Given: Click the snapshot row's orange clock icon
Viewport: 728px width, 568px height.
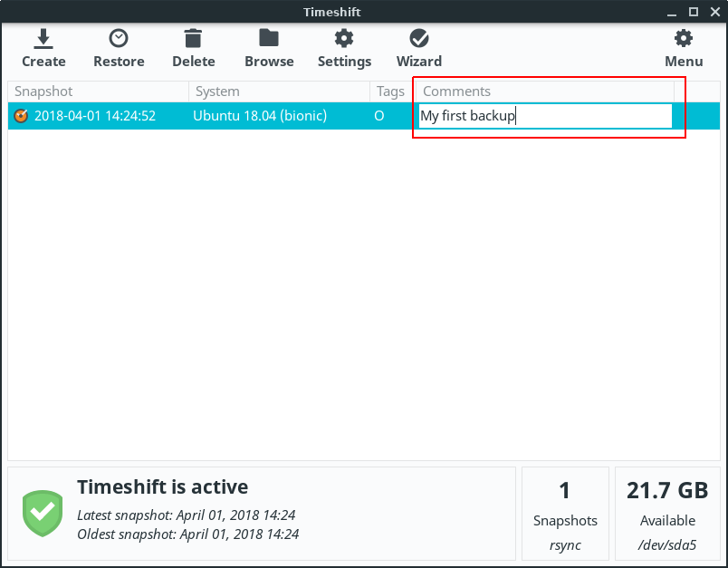Looking at the screenshot, I should pos(22,116).
